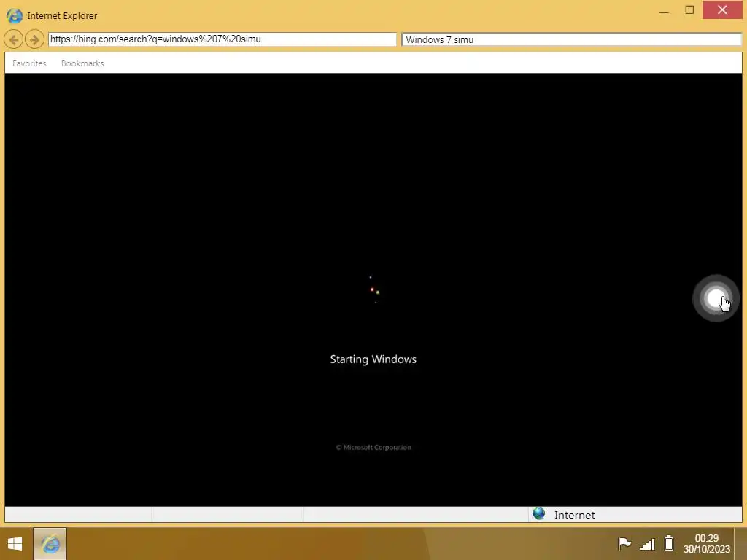Click the 'Starting Windows' text

373,359
